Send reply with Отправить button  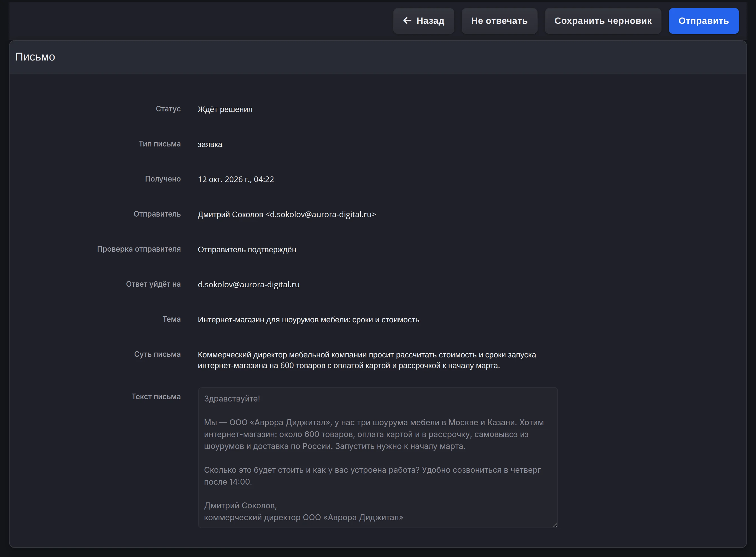[703, 21]
